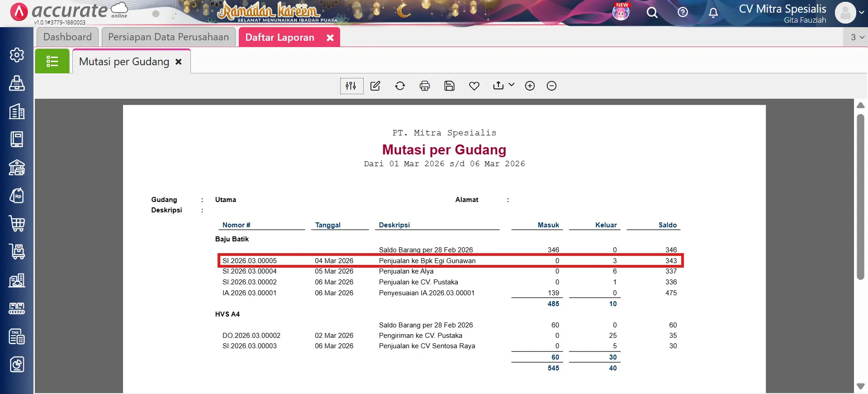The width and height of the screenshot is (868, 394).
Task: Switch to Persiapan Data Perusahaan tab
Action: (x=168, y=37)
